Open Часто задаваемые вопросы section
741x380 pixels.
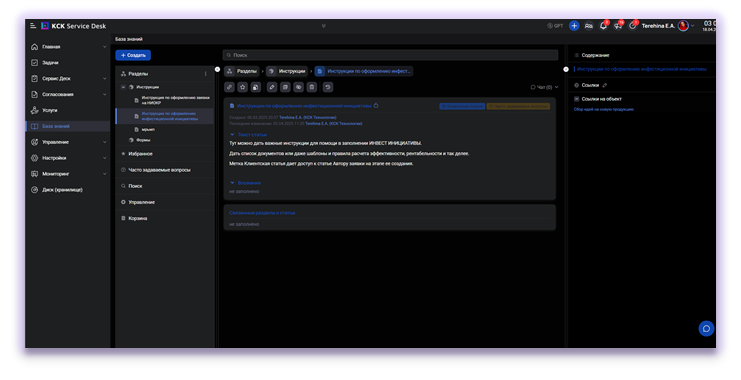pos(164,170)
